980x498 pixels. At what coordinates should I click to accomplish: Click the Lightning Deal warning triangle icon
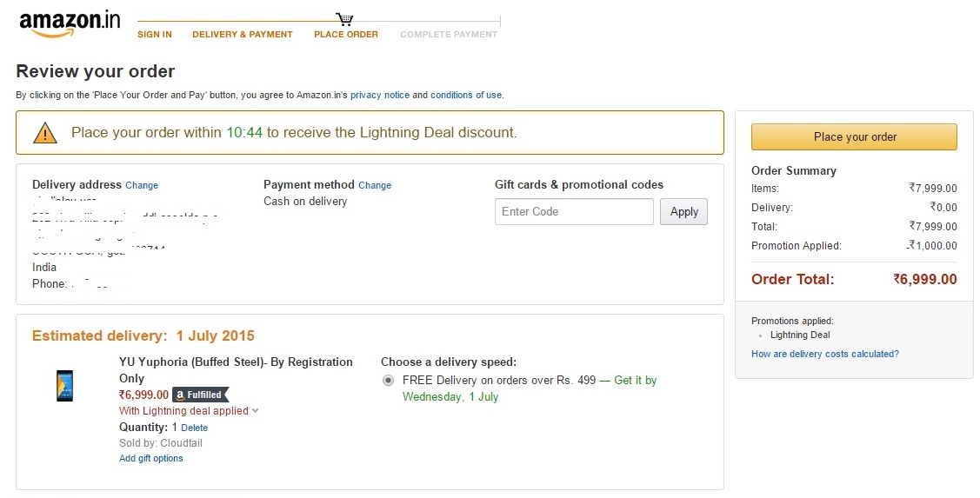[45, 133]
